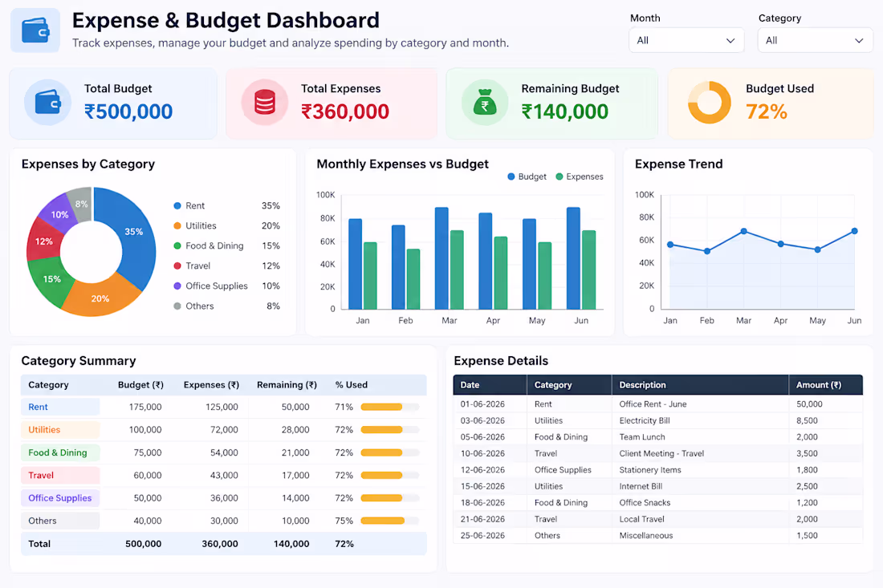This screenshot has width=883, height=588.
Task: Sort Expense Details by Date column header
Action: click(490, 385)
